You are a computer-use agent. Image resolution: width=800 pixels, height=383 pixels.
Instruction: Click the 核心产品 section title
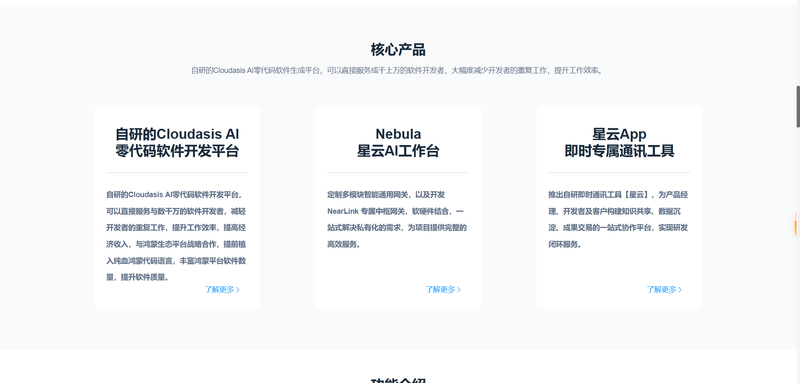(398, 50)
